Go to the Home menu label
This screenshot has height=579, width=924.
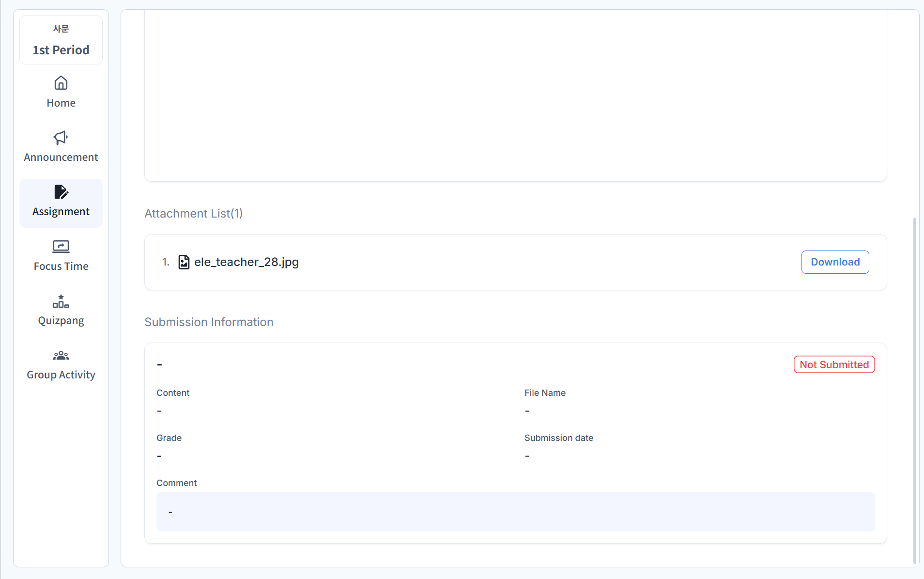[61, 103]
